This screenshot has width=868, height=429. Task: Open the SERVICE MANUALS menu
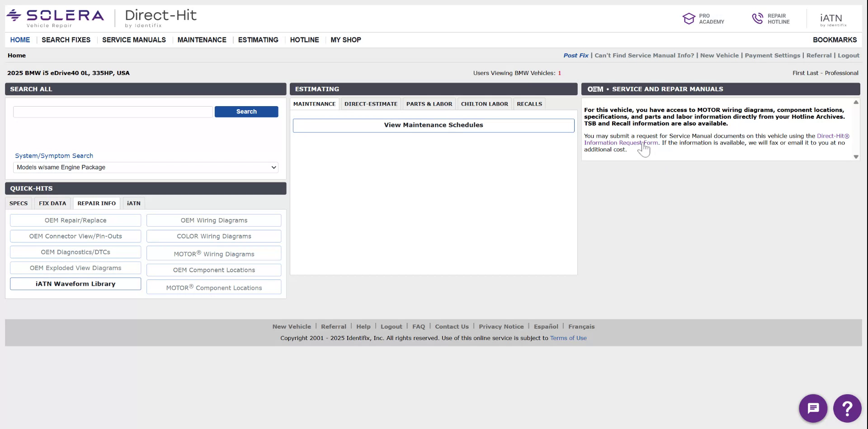click(x=133, y=40)
